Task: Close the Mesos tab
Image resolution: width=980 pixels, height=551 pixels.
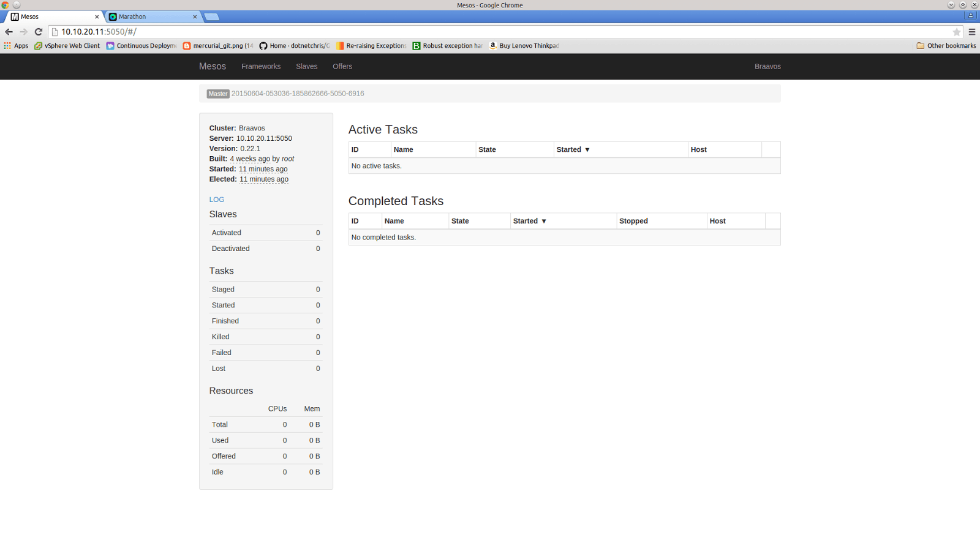Action: (97, 17)
